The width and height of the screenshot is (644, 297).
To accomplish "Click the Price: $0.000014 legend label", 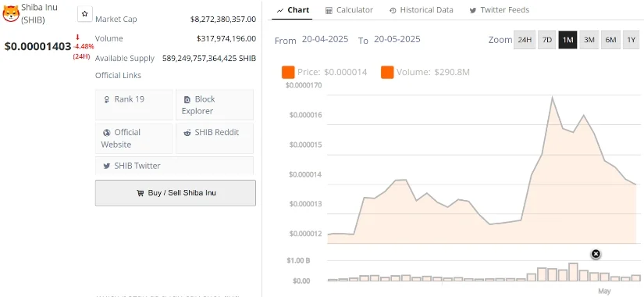I will pos(333,73).
